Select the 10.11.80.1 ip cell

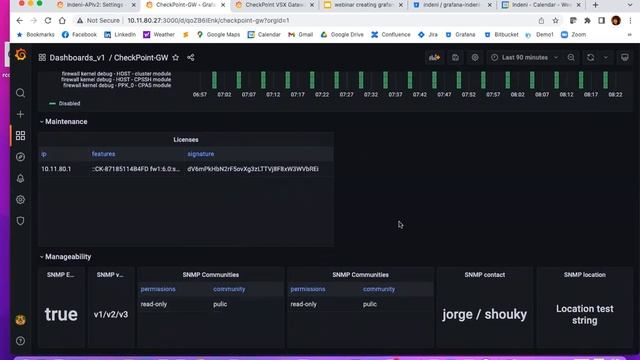tap(56, 169)
